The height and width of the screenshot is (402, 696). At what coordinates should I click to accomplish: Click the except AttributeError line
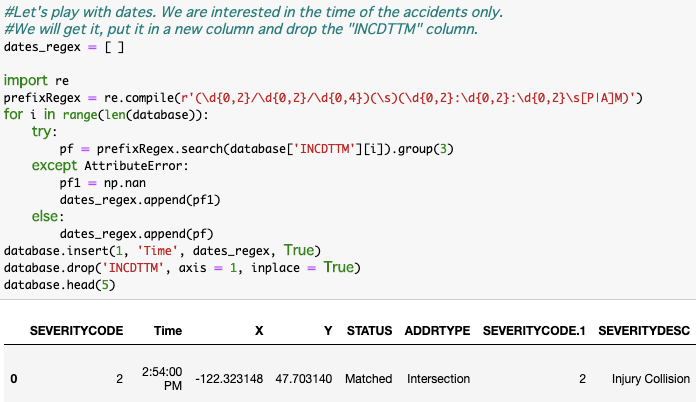(x=110, y=166)
